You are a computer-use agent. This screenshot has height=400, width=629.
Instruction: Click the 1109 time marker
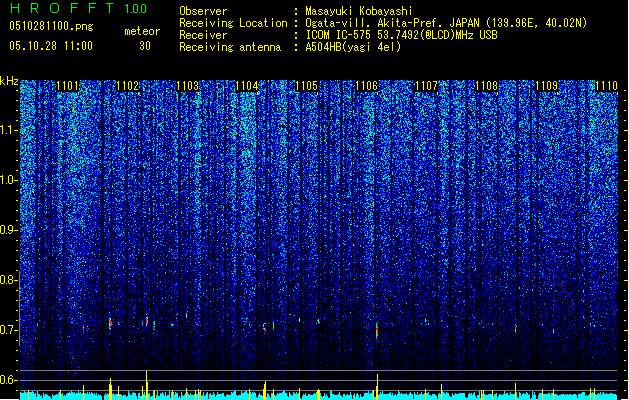pyautogui.click(x=546, y=86)
